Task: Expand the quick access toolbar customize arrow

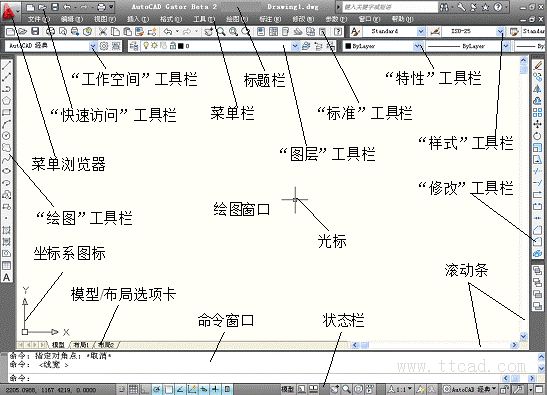Action: tap(111, 7)
